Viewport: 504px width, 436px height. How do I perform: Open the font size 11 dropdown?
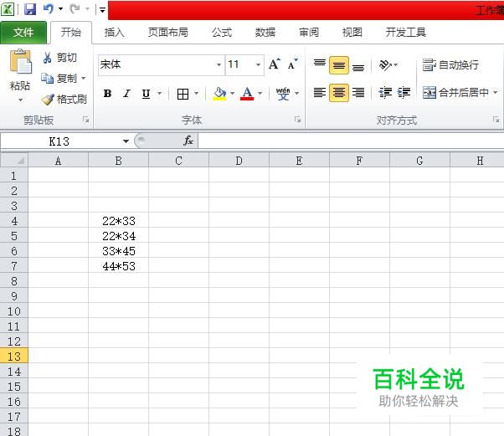coord(258,65)
